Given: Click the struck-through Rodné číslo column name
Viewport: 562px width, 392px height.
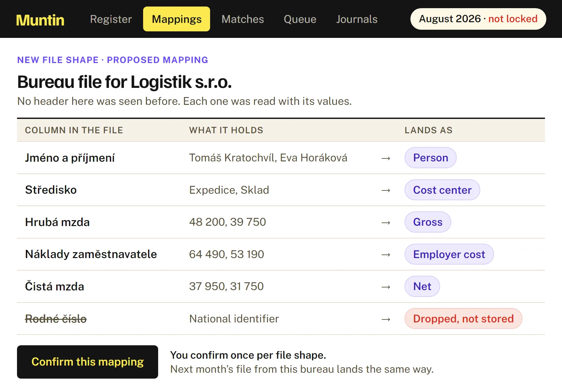Looking at the screenshot, I should (x=56, y=318).
